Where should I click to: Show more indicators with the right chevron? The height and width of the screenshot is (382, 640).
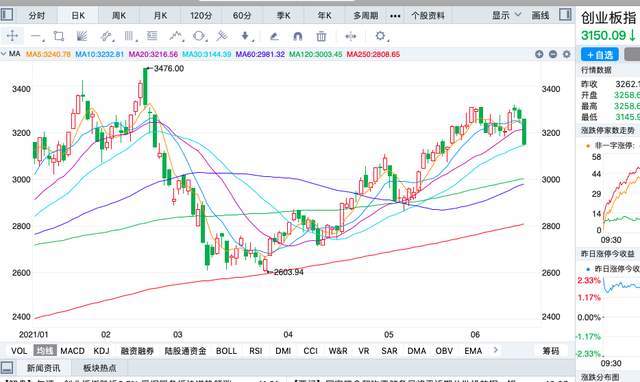[496, 350]
